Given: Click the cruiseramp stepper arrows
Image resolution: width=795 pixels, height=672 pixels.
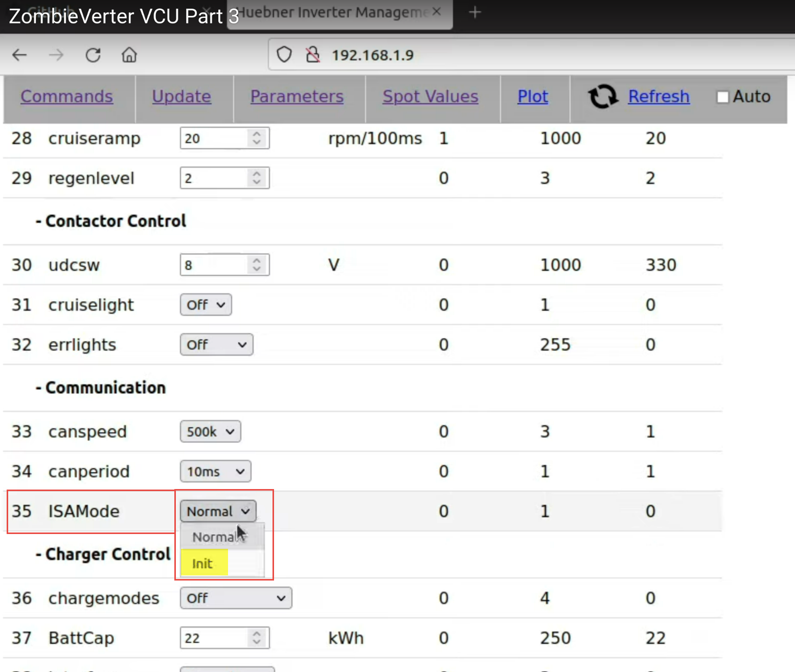Looking at the screenshot, I should coord(257,138).
